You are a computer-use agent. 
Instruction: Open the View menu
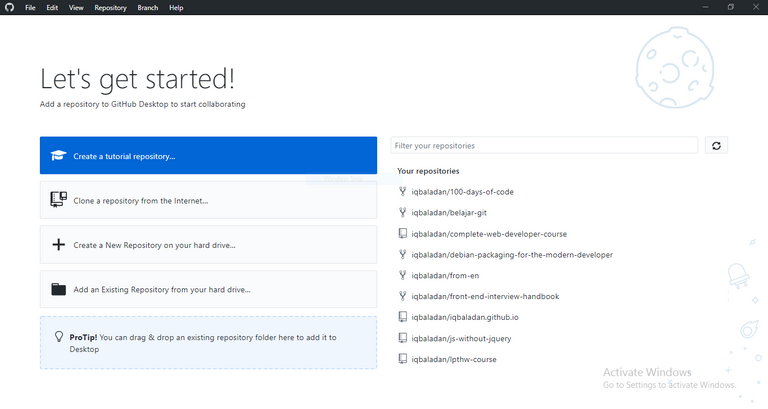pos(76,7)
